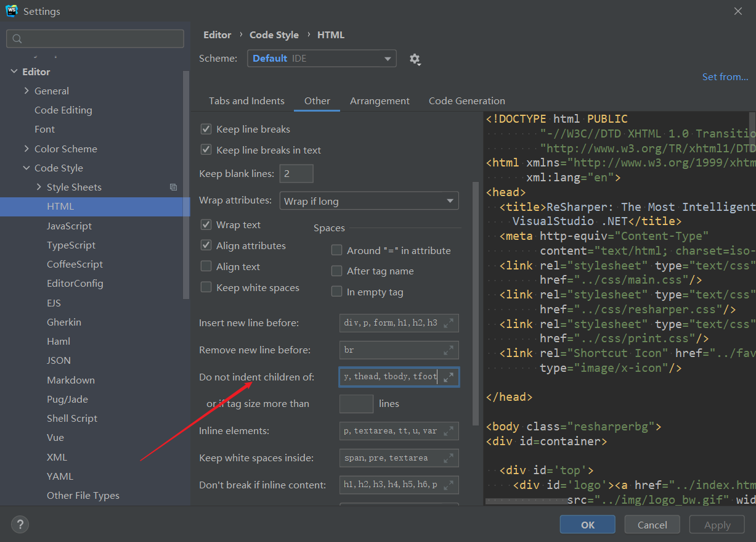Click the OK button
The image size is (756, 542).
click(x=588, y=525)
